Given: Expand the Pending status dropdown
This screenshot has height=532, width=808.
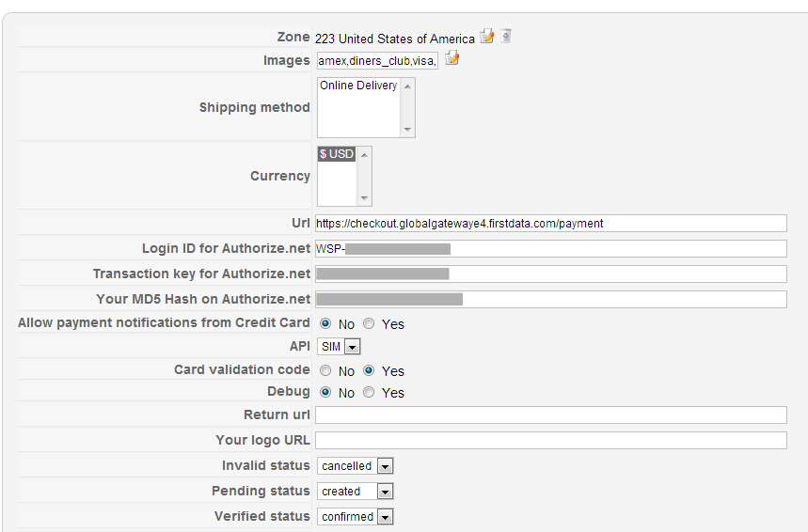Looking at the screenshot, I should coord(355,492).
